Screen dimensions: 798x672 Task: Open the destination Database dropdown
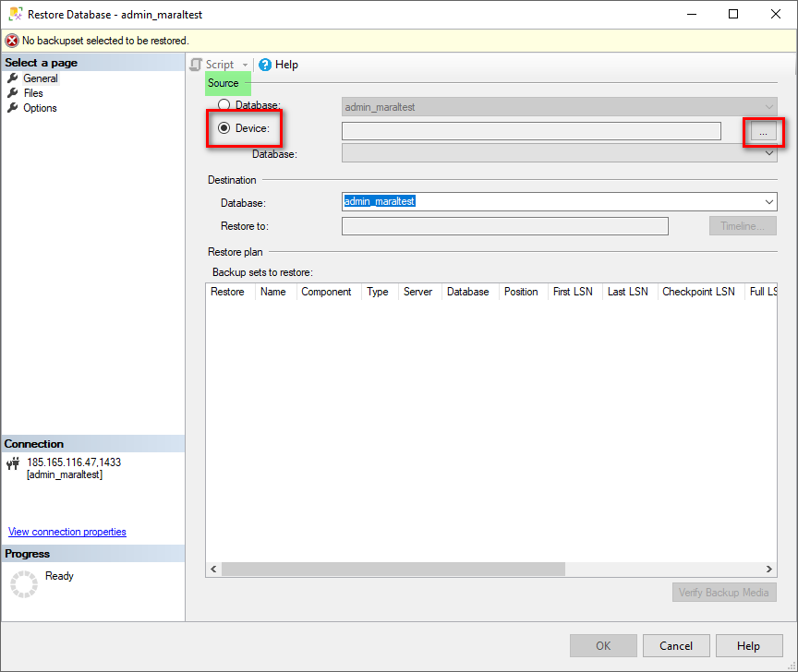[768, 202]
